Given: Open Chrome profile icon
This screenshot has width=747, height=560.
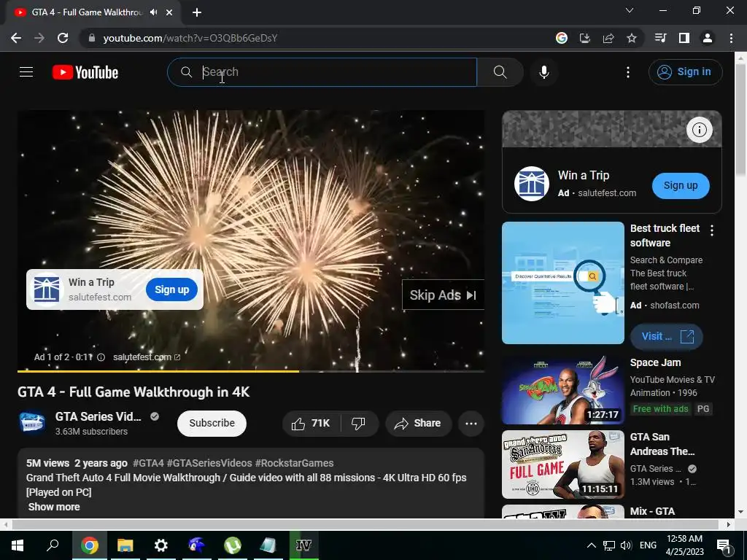Looking at the screenshot, I should pyautogui.click(x=708, y=38).
